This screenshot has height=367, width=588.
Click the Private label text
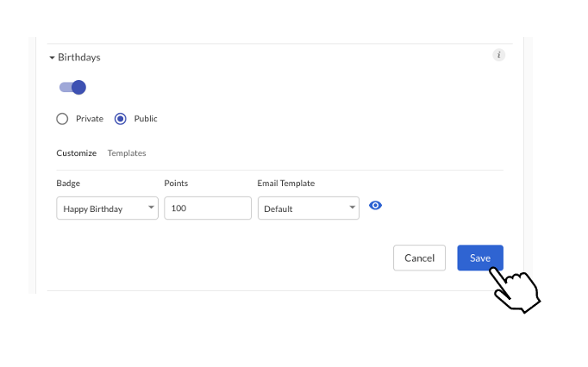tap(90, 119)
